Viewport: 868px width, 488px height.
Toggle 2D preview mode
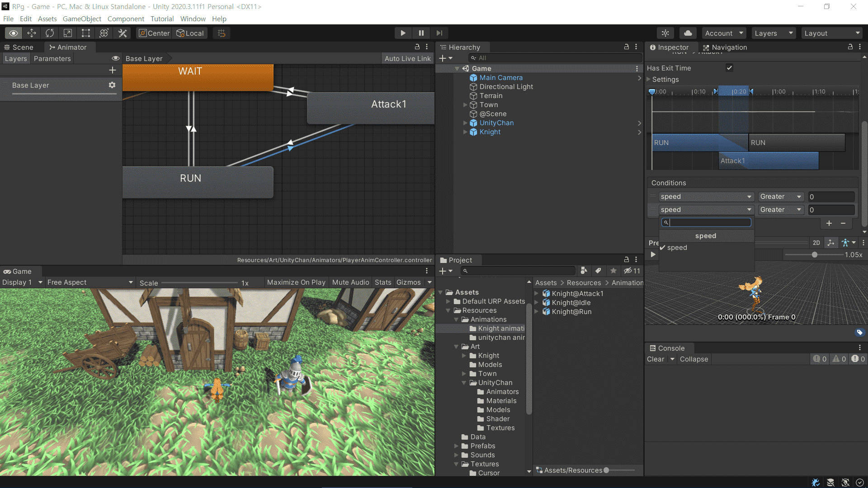[816, 243]
